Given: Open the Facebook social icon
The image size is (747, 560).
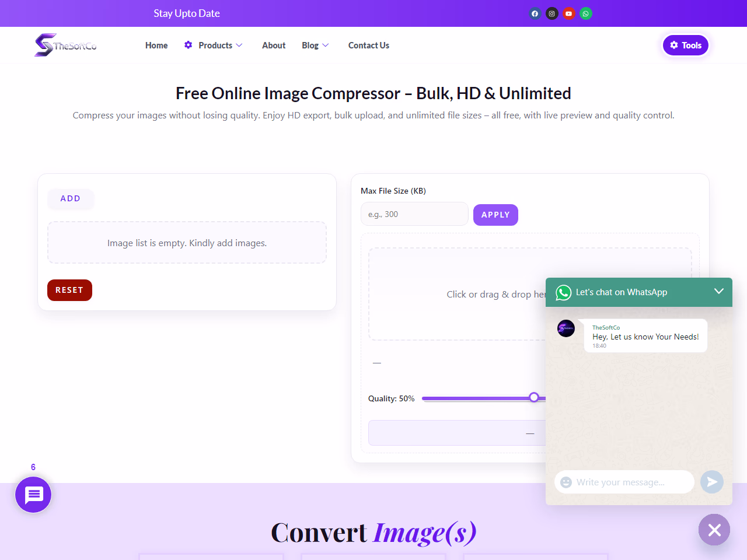Looking at the screenshot, I should point(535,13).
